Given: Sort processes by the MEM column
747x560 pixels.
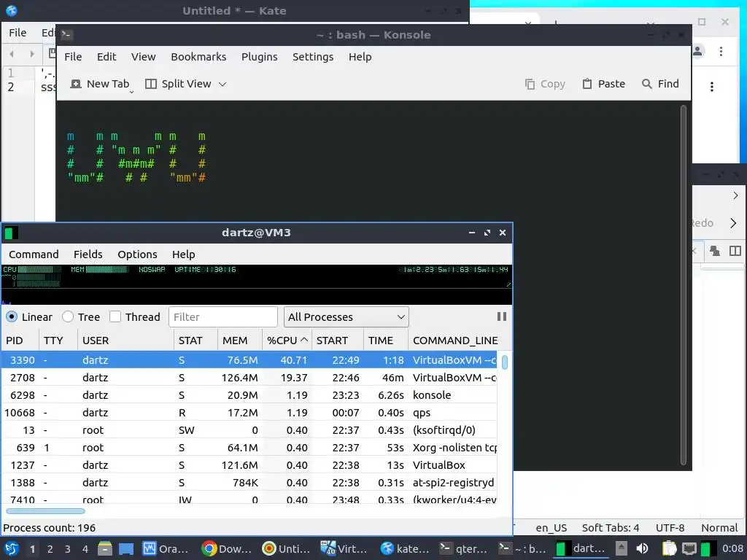Looking at the screenshot, I should coord(240,341).
